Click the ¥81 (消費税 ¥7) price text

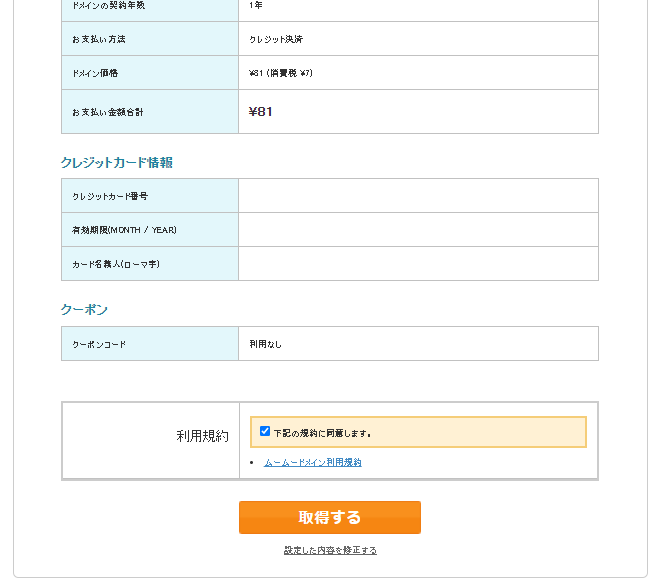point(281,73)
